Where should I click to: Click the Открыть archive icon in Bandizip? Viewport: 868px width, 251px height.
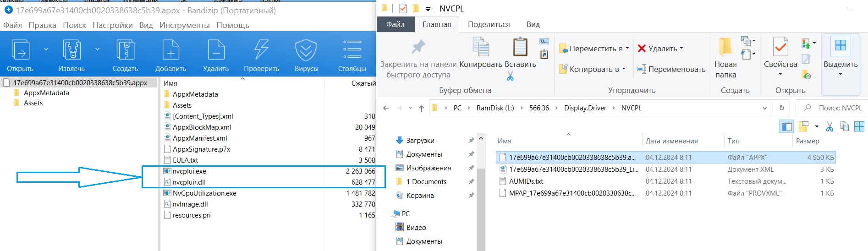[x=20, y=49]
